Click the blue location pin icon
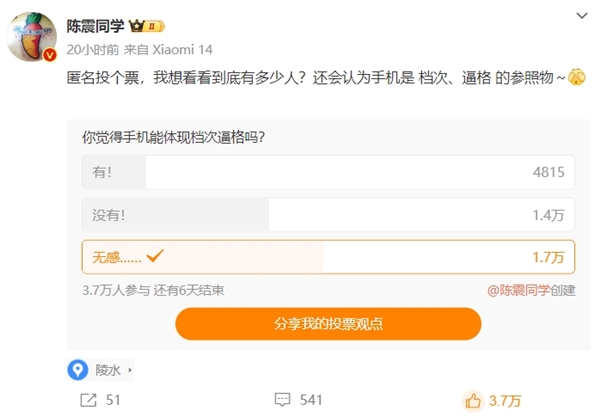600x416 pixels. point(78,370)
